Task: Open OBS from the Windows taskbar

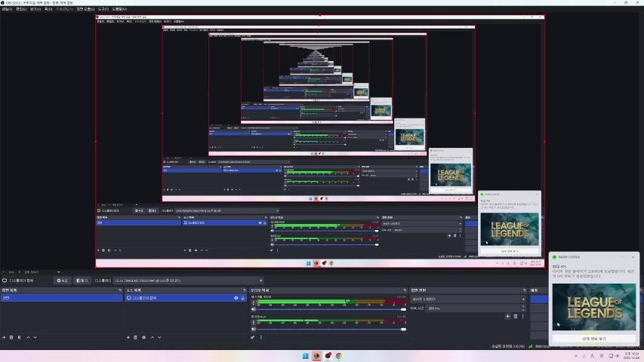Action: (316, 356)
